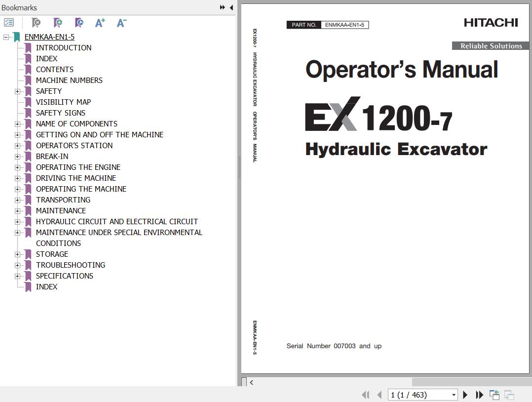
Task: Expand GETTING ON AND OFF THE MACHINE
Action: 17,135
